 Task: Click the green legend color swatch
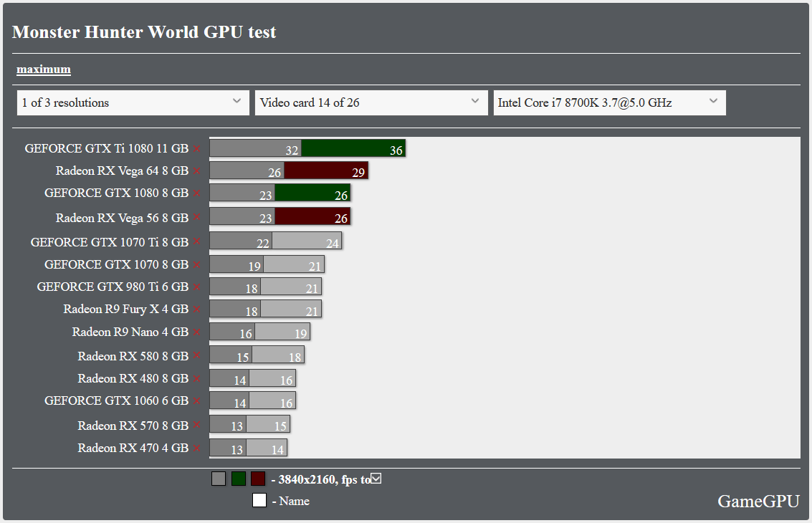pyautogui.click(x=238, y=479)
